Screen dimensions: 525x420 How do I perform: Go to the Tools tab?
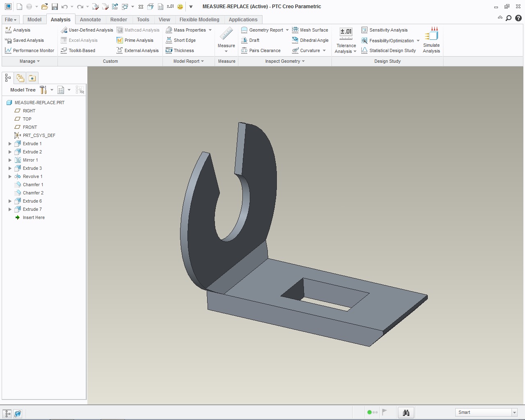143,20
